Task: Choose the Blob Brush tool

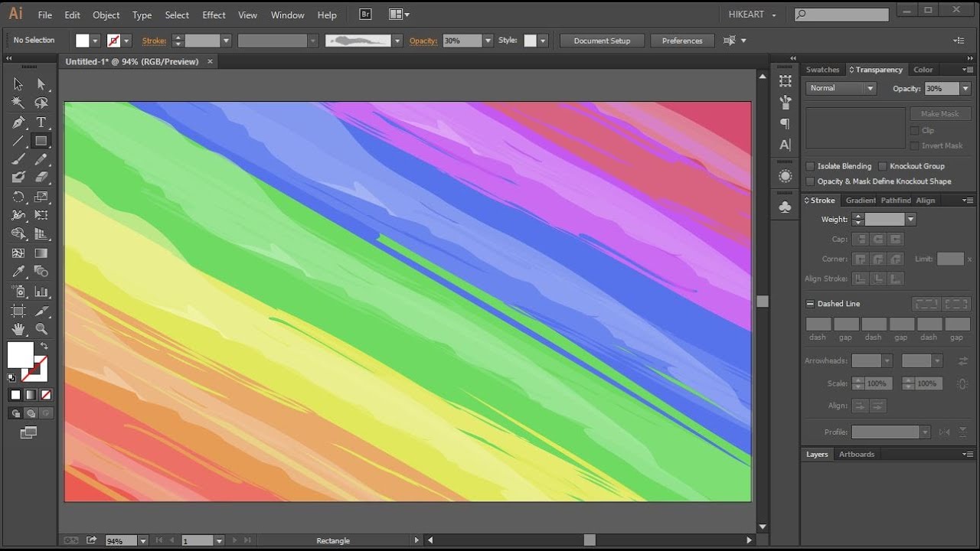Action: point(18,178)
